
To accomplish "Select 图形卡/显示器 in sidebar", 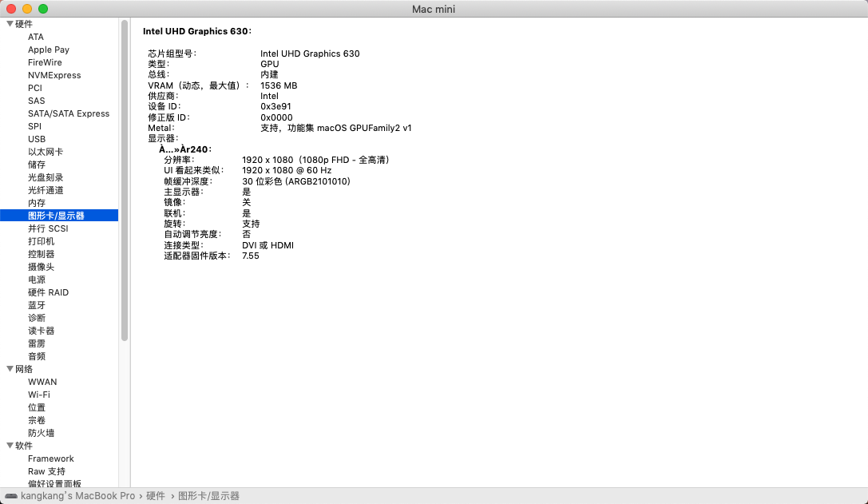I will [x=56, y=216].
